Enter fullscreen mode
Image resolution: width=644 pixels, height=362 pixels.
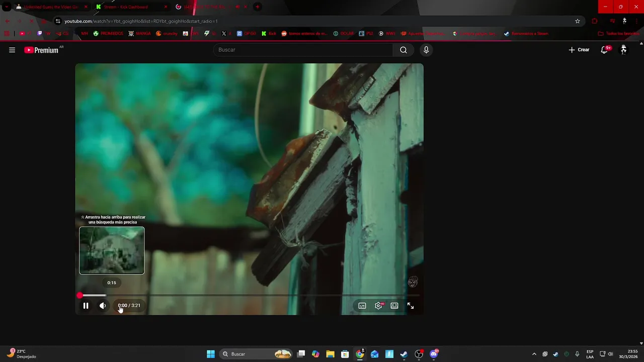click(x=411, y=306)
